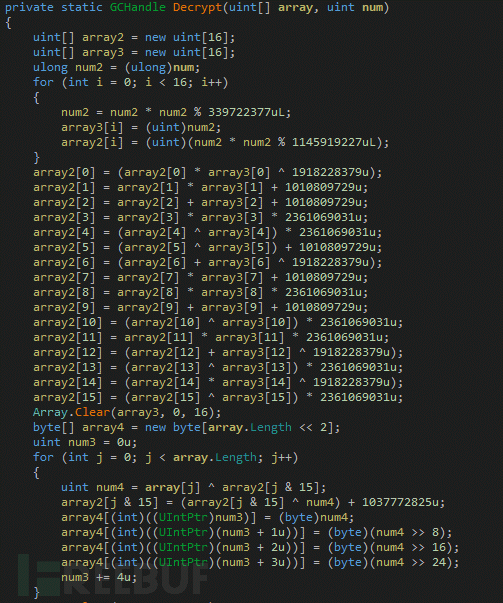Select the 1145919227uL modulus constant

click(333, 142)
